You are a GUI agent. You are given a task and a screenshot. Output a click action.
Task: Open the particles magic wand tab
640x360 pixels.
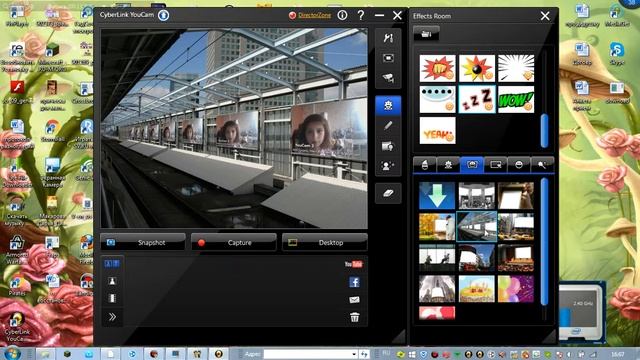coord(542,164)
